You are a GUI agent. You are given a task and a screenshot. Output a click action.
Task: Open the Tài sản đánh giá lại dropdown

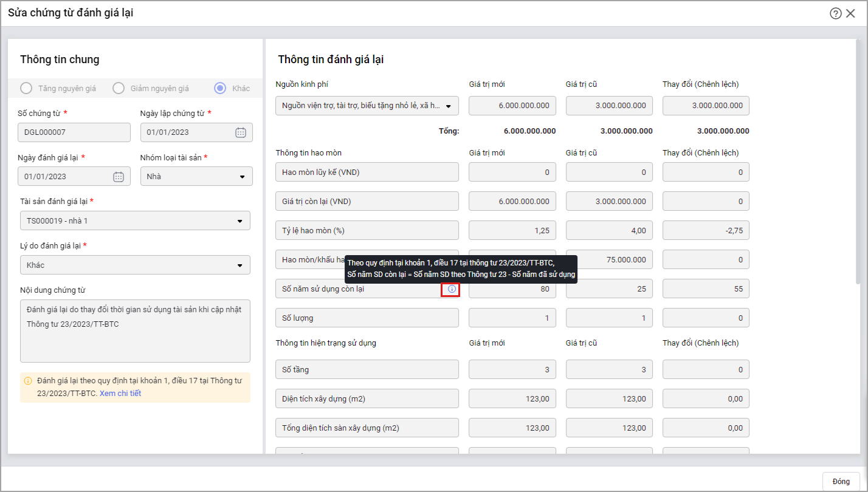tap(239, 221)
